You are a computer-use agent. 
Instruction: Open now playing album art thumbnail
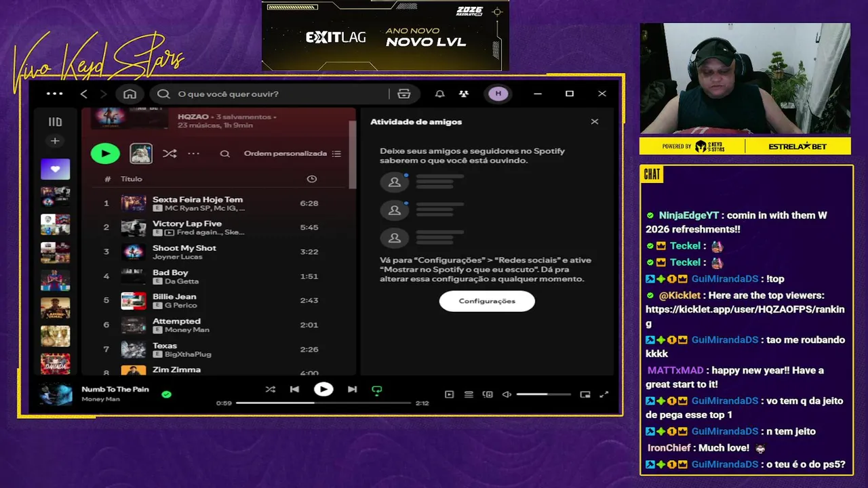click(x=56, y=394)
